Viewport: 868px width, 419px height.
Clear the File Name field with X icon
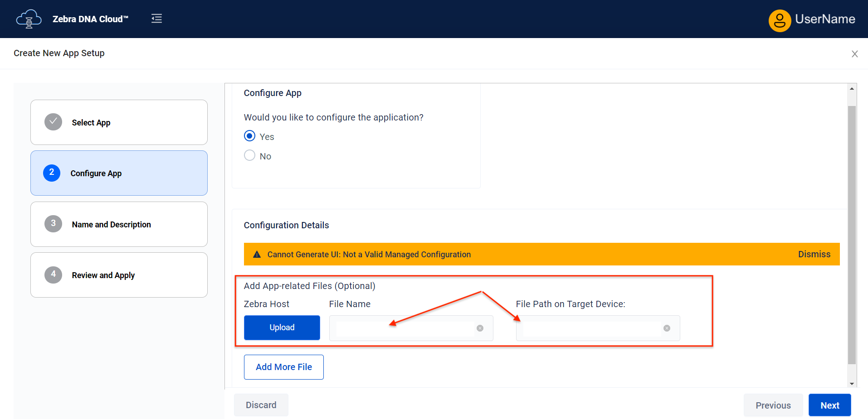(x=480, y=328)
